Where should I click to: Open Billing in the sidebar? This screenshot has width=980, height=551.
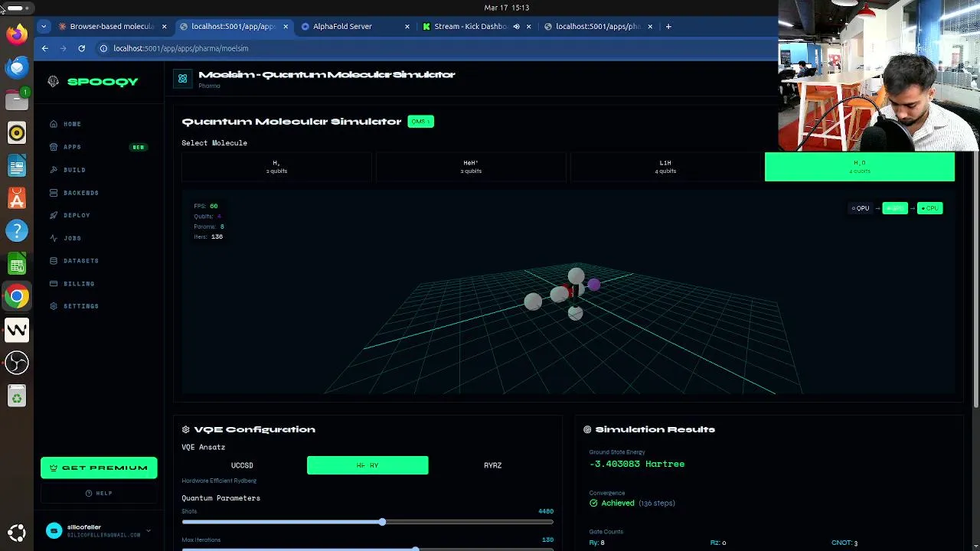[79, 284]
